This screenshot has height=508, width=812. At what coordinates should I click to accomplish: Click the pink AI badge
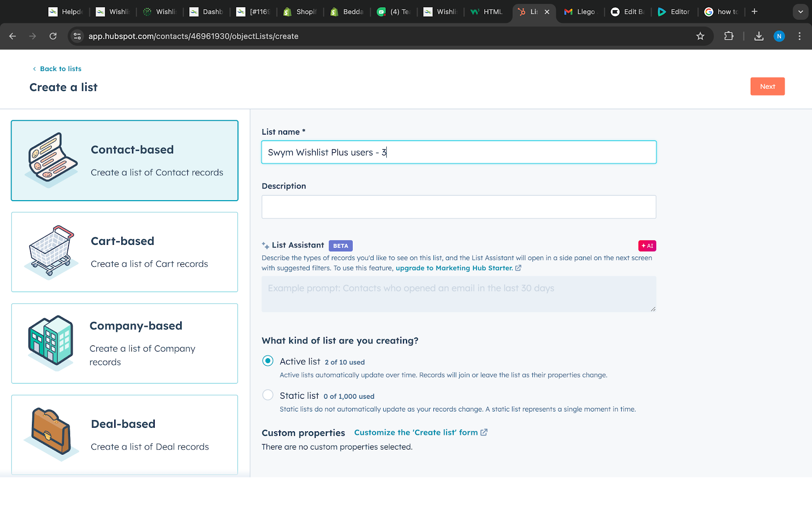647,246
